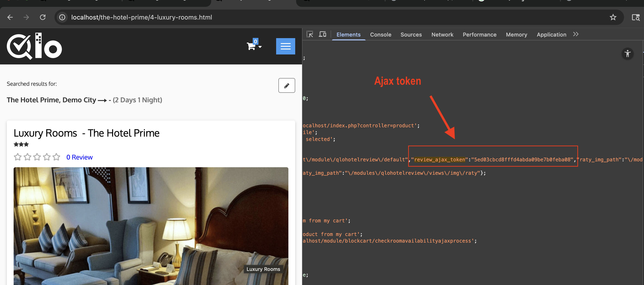Go forward in browser history
Screen dimensions: 644x285
(x=26, y=17)
